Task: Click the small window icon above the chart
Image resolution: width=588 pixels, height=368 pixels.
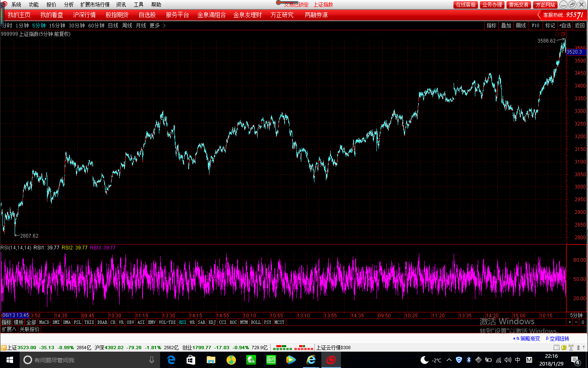Action: coord(563,34)
